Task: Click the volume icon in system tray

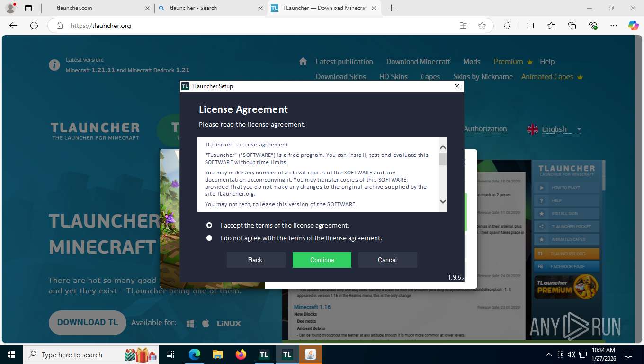Action: (571, 355)
